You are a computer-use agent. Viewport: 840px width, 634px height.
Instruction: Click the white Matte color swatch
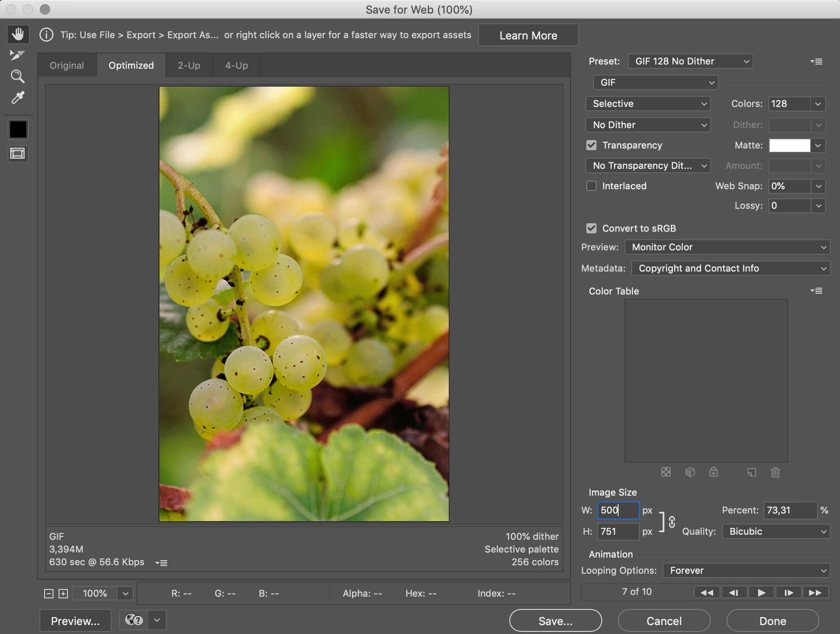click(x=790, y=146)
